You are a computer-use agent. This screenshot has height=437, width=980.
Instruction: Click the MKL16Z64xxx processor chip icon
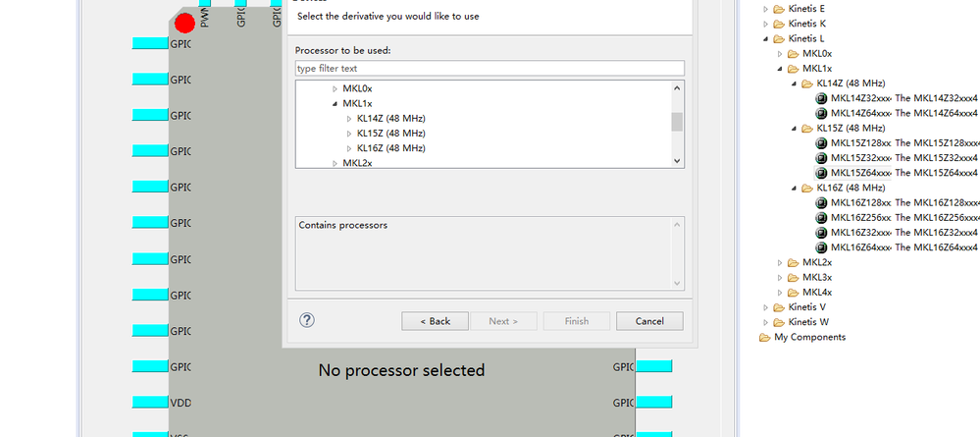(822, 247)
